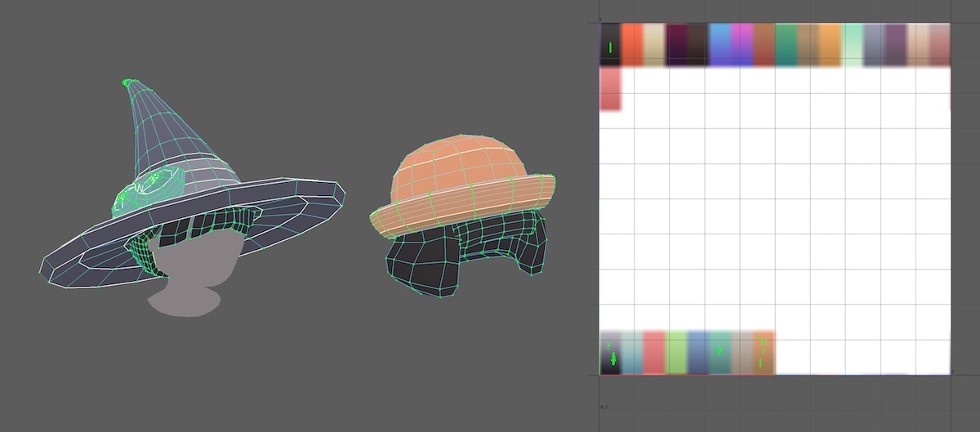The image size is (980, 432).
Task: Click the green UV shell on bottom teal swatch
Action: [719, 351]
